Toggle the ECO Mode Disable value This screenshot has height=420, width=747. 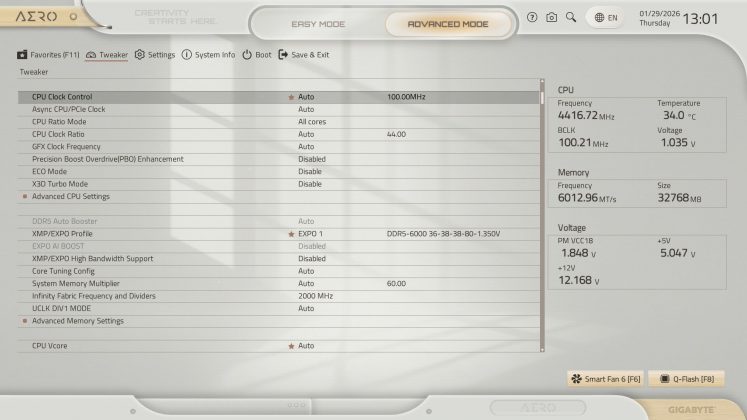310,171
